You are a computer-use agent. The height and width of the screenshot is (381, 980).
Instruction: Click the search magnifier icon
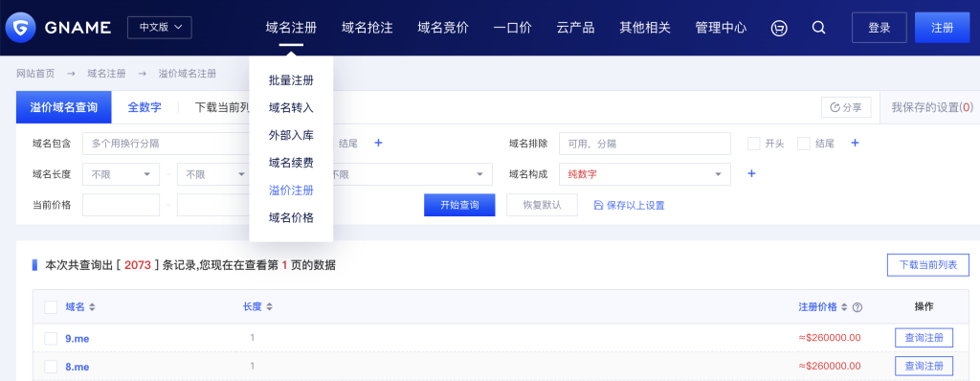click(x=818, y=28)
